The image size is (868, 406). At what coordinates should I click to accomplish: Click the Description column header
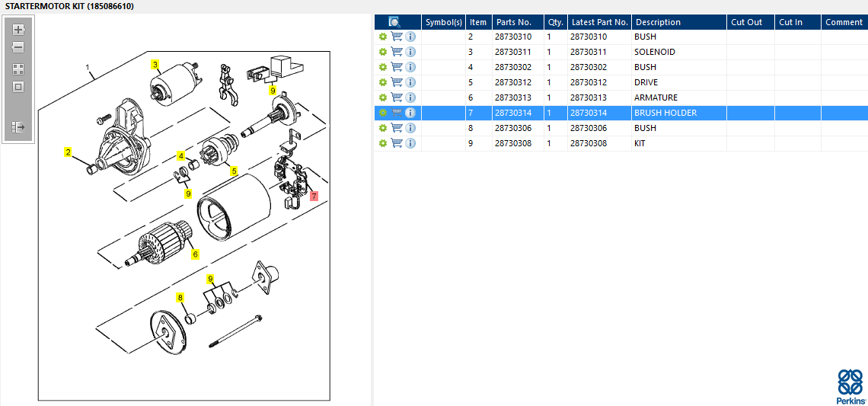678,22
